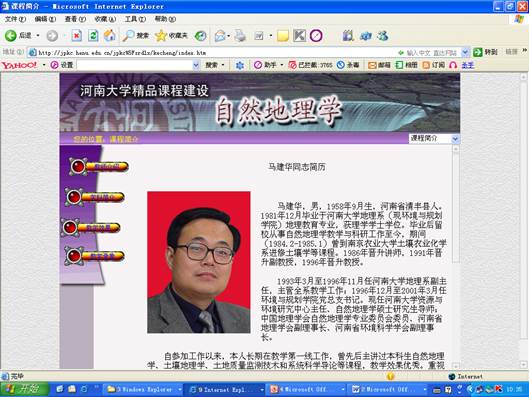This screenshot has height=397, width=529.
Task: Click the Edit page icon
Action: (x=259, y=36)
